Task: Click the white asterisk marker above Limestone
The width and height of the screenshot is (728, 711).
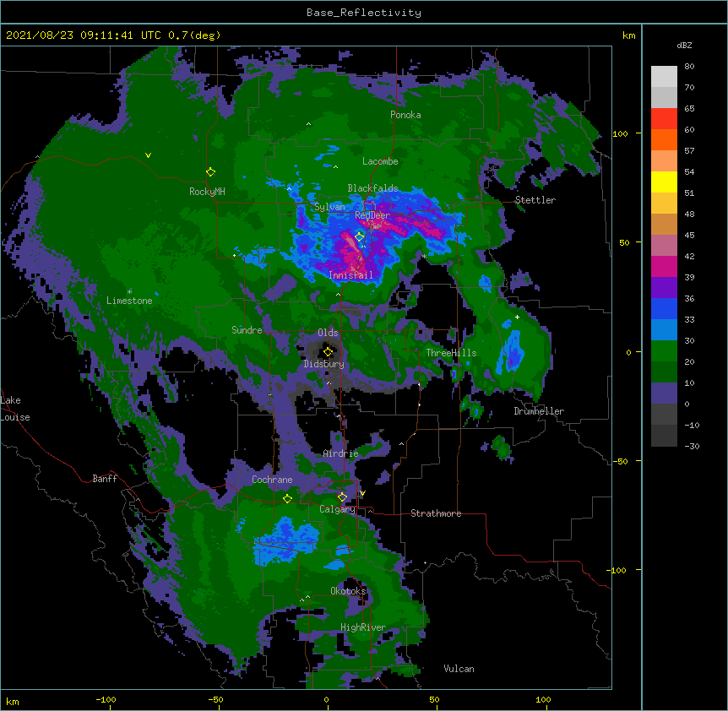Action: click(x=129, y=291)
